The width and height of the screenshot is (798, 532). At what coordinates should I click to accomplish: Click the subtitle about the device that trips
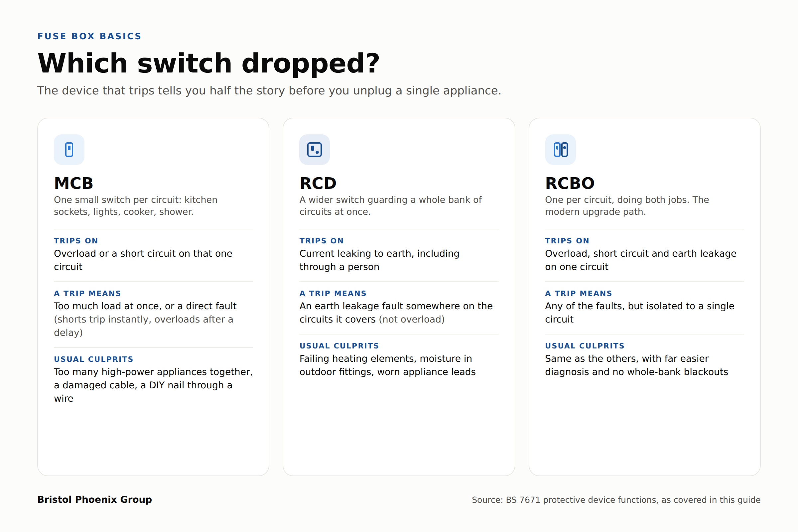pos(269,90)
